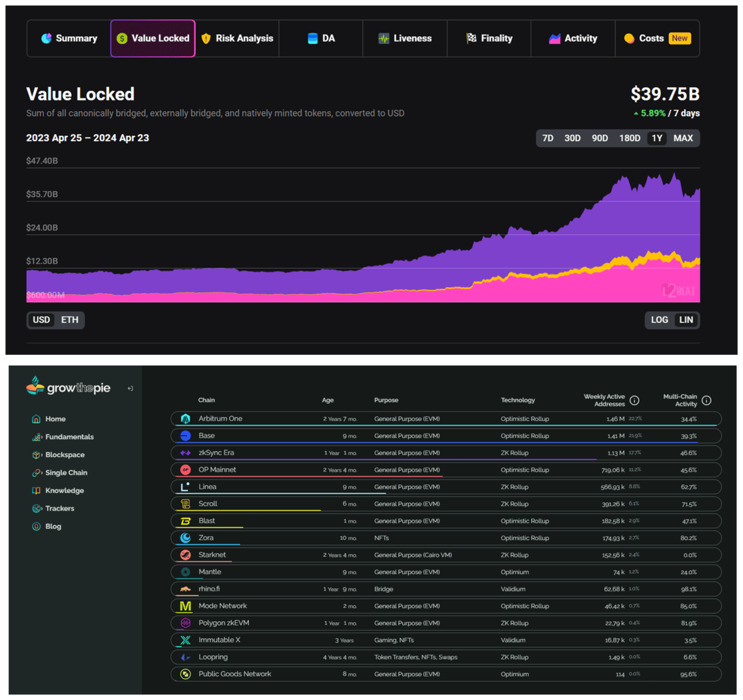The image size is (743, 700).
Task: Switch to the Activity tab
Action: point(573,39)
